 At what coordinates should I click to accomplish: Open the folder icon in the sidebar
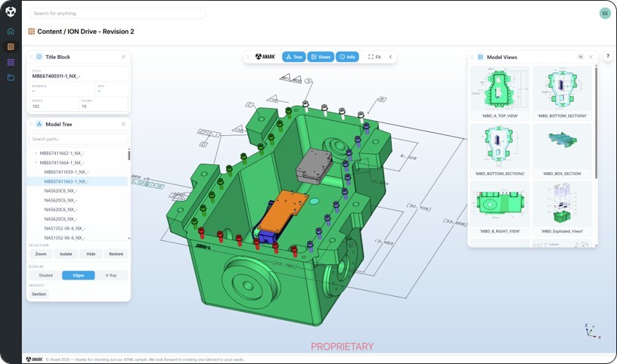coord(11,78)
